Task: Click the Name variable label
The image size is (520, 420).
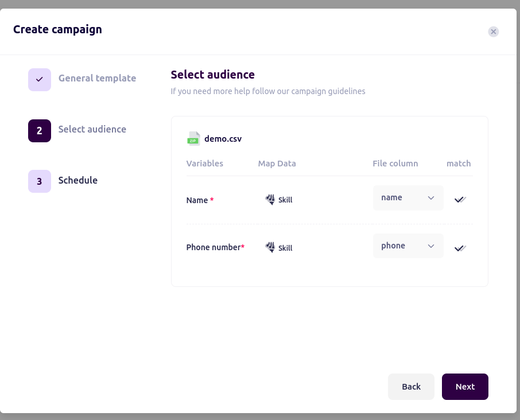Action: pyautogui.click(x=200, y=200)
